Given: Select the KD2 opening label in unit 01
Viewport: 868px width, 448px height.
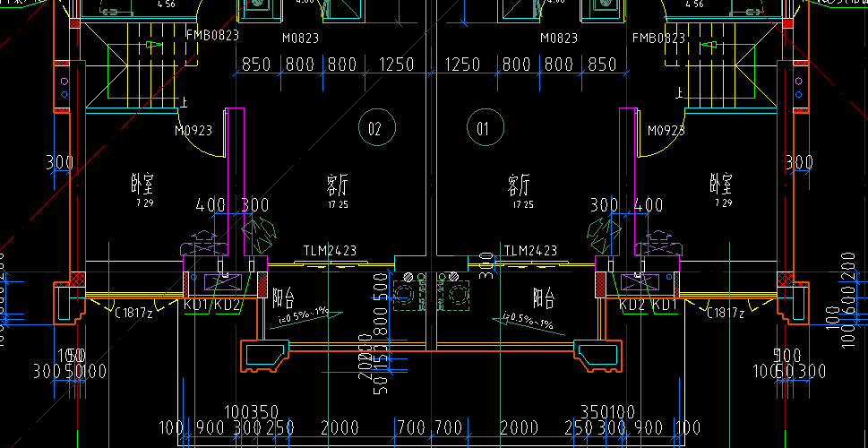Looking at the screenshot, I should point(632,305).
